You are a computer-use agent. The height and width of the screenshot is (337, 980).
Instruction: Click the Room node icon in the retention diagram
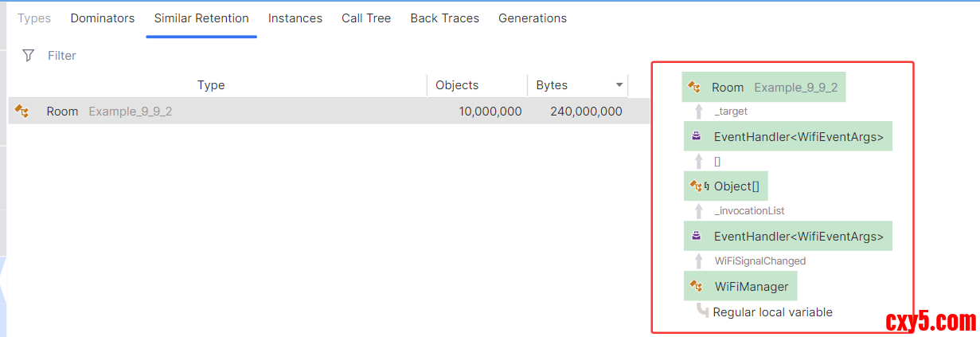(694, 88)
